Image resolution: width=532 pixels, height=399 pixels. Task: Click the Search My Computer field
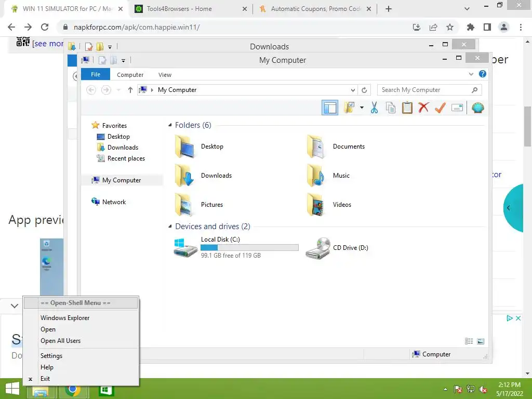(x=429, y=90)
